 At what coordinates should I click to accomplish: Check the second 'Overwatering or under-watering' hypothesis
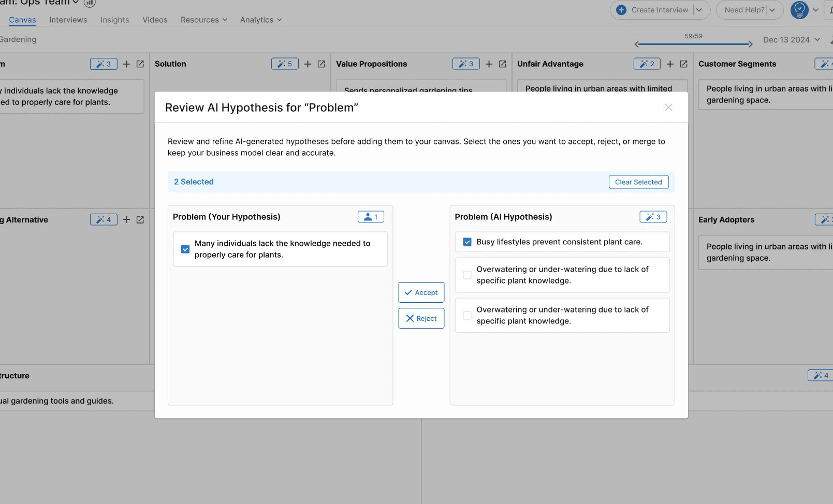467,315
